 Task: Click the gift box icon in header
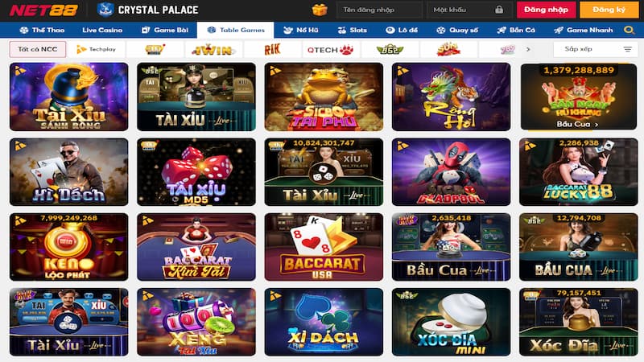click(x=320, y=10)
